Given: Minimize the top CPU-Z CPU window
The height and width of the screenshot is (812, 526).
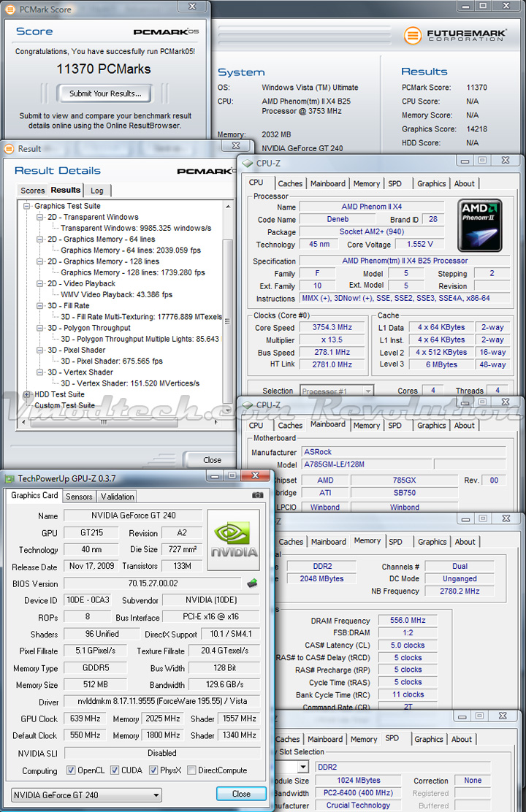Looking at the screenshot, I should point(465,161).
